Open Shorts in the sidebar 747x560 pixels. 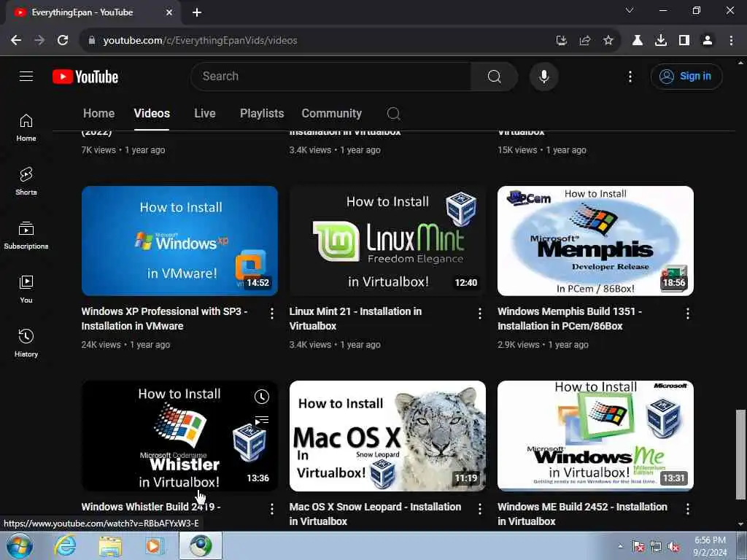click(x=26, y=182)
